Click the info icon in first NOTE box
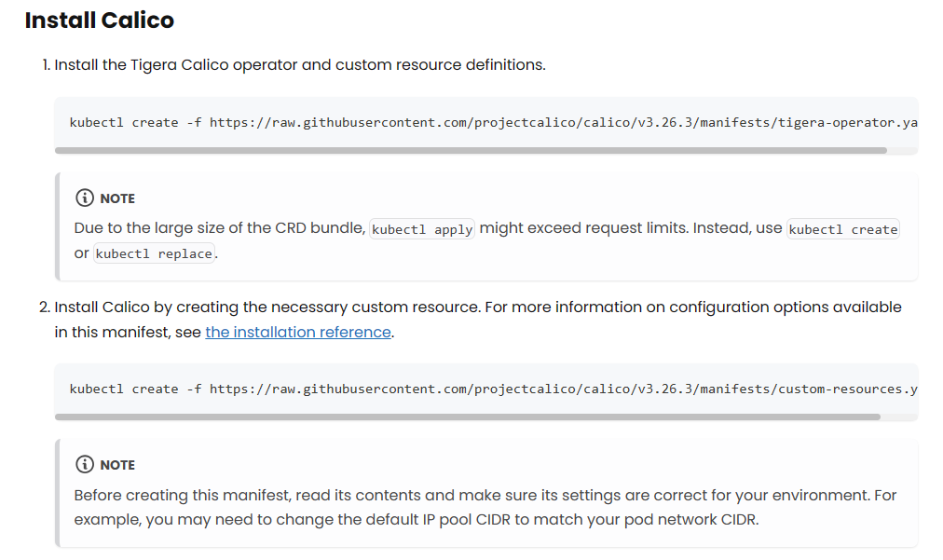Image resolution: width=943 pixels, height=560 pixels. pyautogui.click(x=85, y=198)
